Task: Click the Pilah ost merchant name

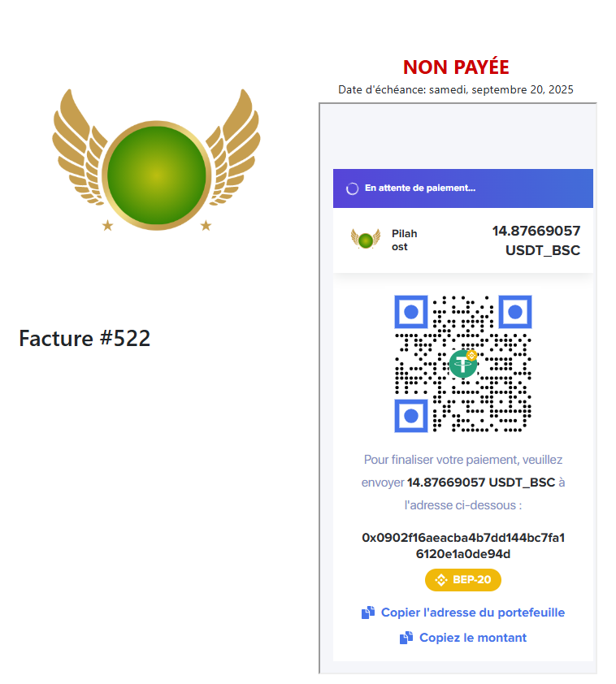Action: tap(405, 240)
